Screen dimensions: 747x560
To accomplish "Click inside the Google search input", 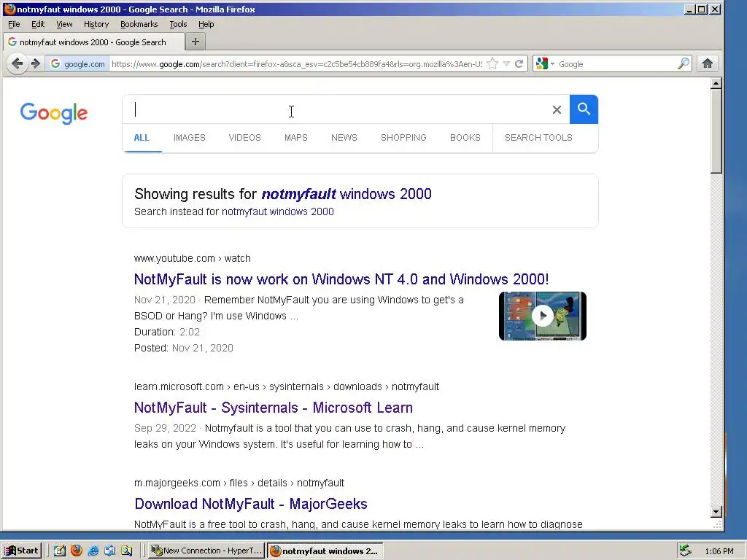I will coord(336,109).
